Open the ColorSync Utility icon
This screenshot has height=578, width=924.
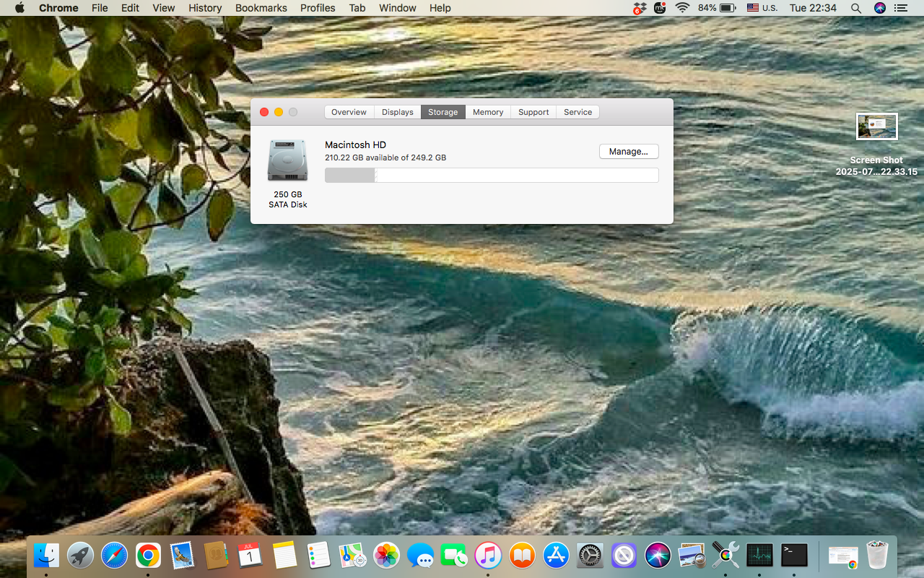pyautogui.click(x=725, y=555)
